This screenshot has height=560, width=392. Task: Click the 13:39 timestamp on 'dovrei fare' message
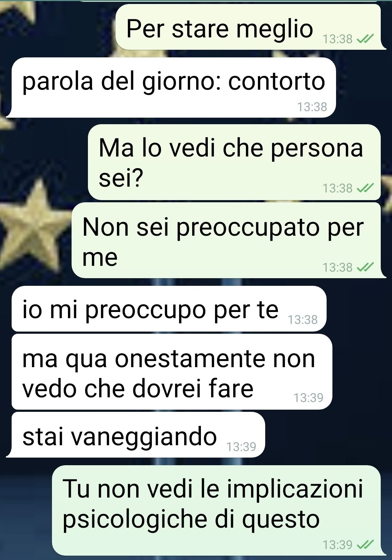pyautogui.click(x=308, y=398)
